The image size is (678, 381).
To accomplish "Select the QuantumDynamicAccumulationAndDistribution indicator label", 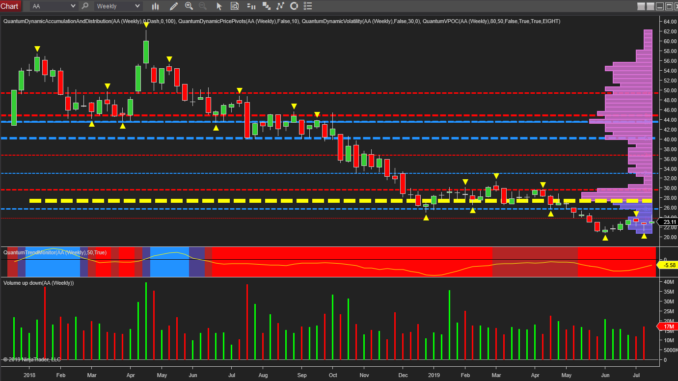I will point(89,21).
